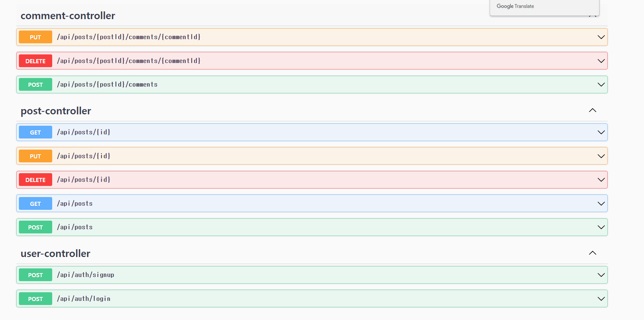The width and height of the screenshot is (644, 320).
Task: Collapse the post-controller section
Action: point(593,110)
